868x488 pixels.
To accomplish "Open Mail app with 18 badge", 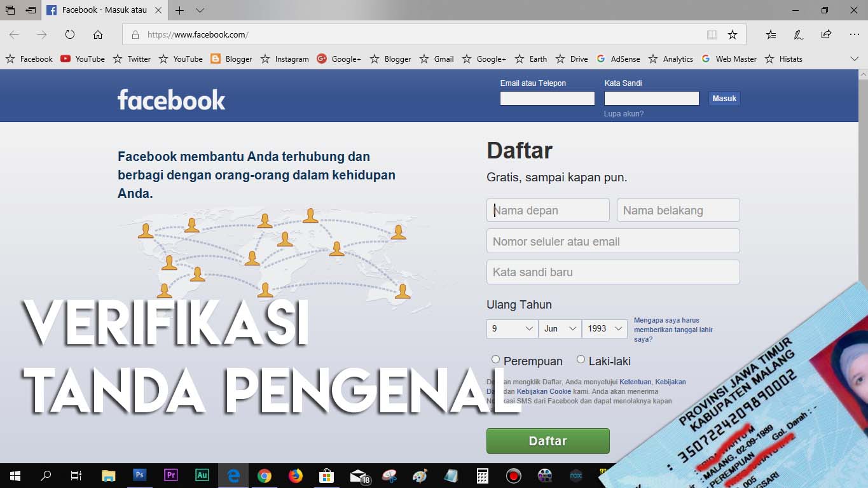I will [x=359, y=476].
